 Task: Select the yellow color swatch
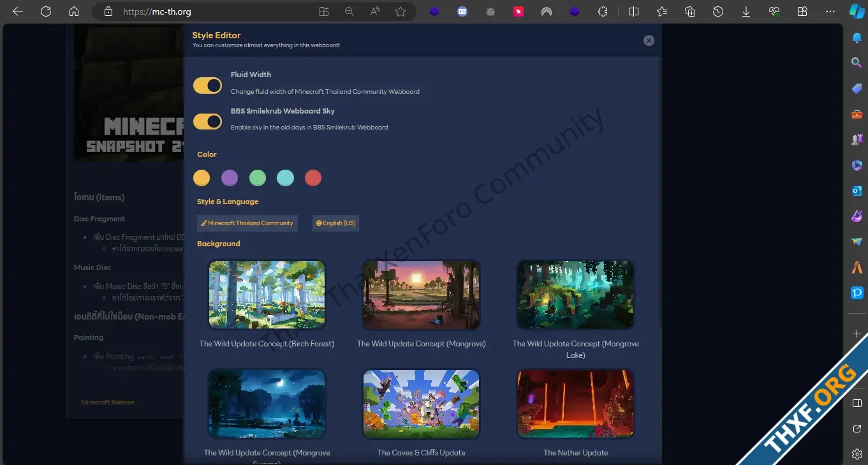202,178
